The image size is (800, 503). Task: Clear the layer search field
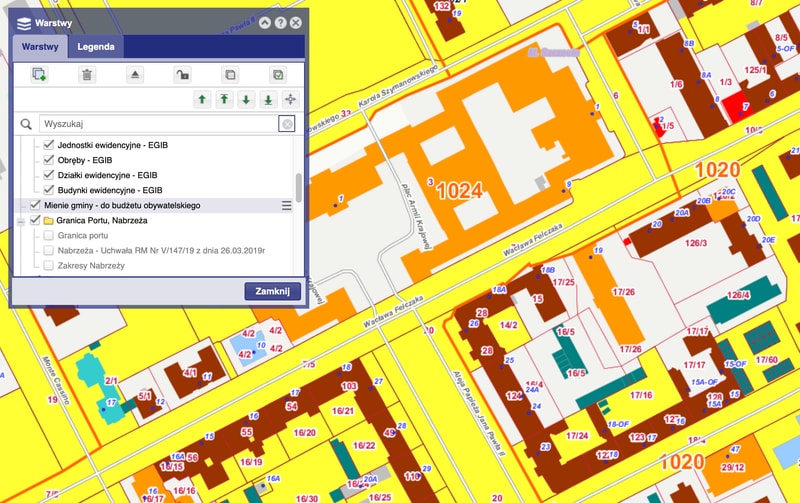pos(287,124)
